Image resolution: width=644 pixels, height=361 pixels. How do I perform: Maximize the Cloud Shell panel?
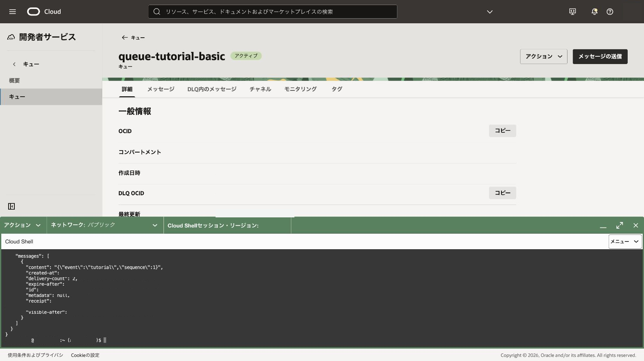[620, 226]
